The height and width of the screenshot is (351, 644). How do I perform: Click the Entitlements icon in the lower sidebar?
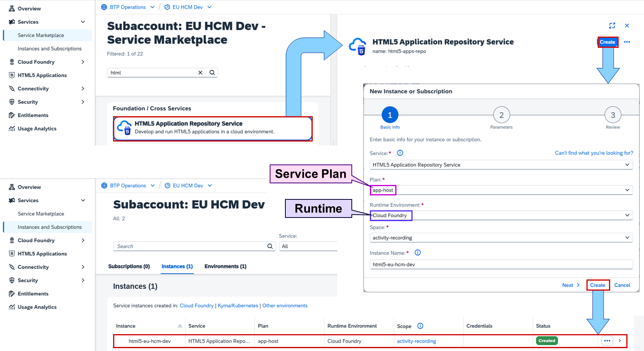click(x=12, y=294)
